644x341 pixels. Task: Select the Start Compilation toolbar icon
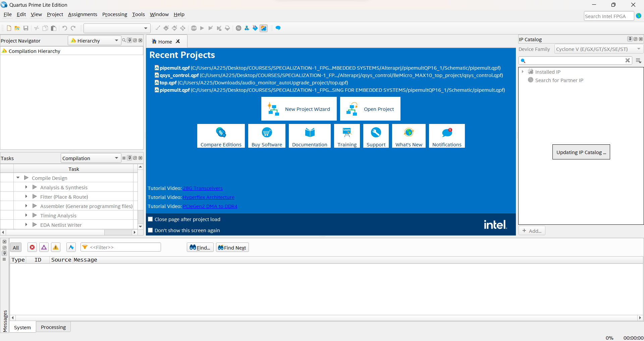[x=202, y=28]
